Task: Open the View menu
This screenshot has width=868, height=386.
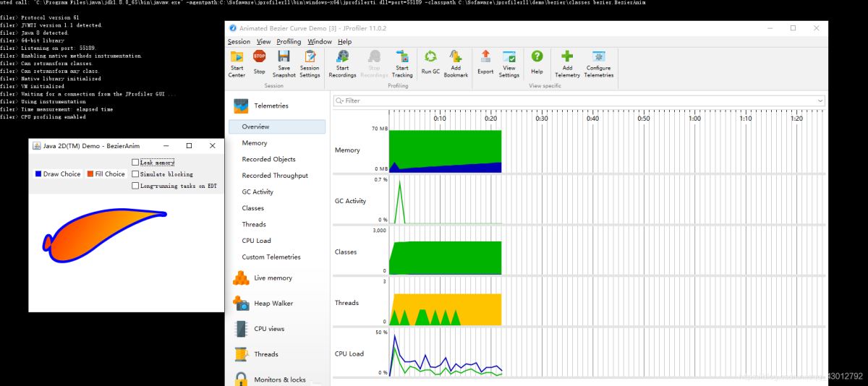Action: pyautogui.click(x=263, y=42)
